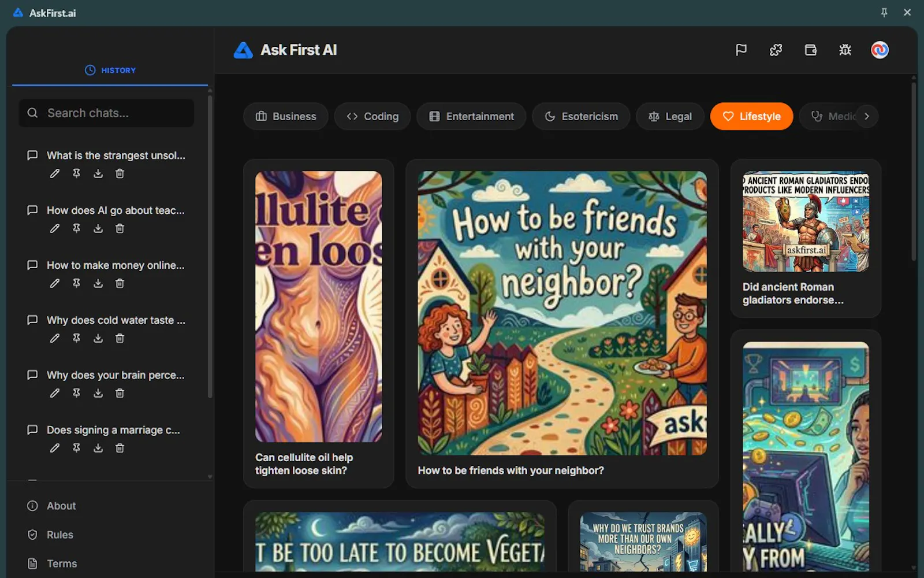Delete the 'What is the strangest unsol...' chat
The height and width of the screenshot is (578, 924).
120,173
